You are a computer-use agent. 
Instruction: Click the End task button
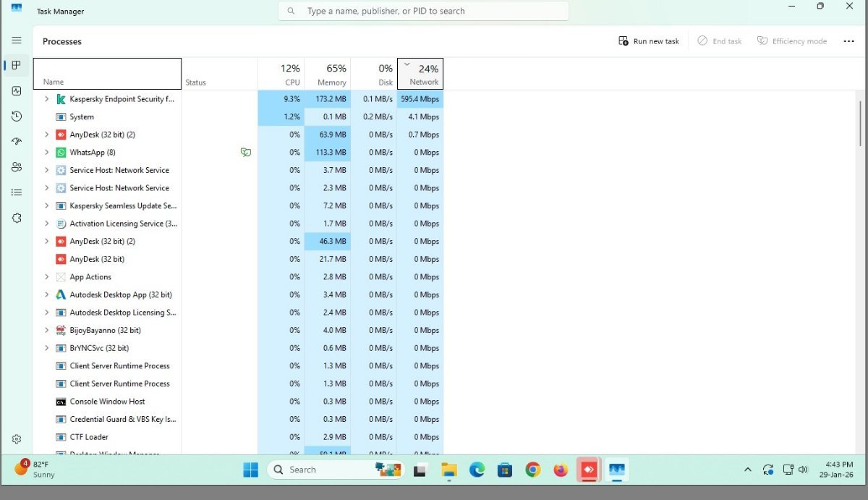[720, 41]
